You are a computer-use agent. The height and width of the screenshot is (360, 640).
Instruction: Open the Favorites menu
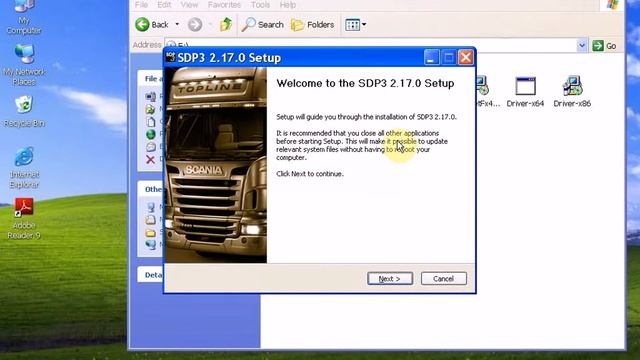[224, 5]
